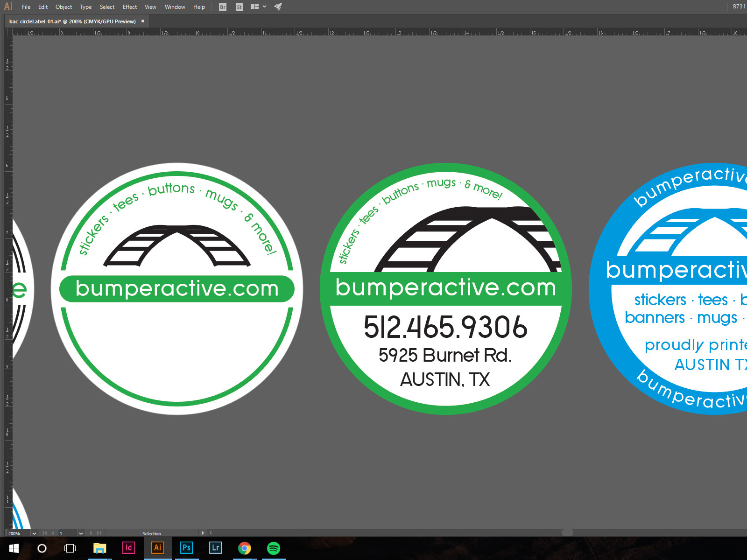Click the 200% zoom level field
This screenshot has height=560, width=747.
tap(18, 533)
